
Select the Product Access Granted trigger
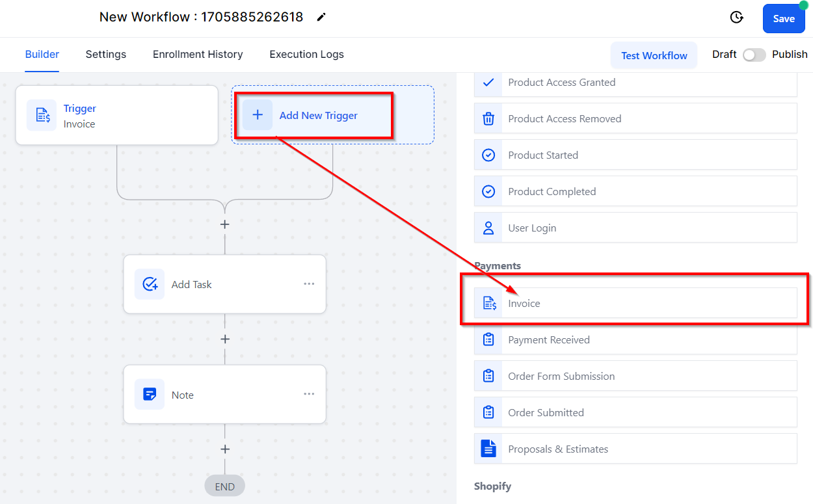635,85
